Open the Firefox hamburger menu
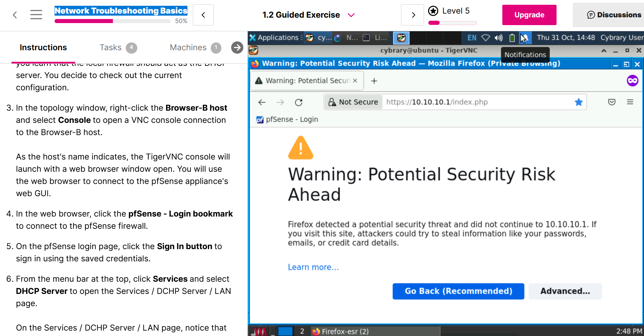The width and height of the screenshot is (644, 336). pos(630,102)
